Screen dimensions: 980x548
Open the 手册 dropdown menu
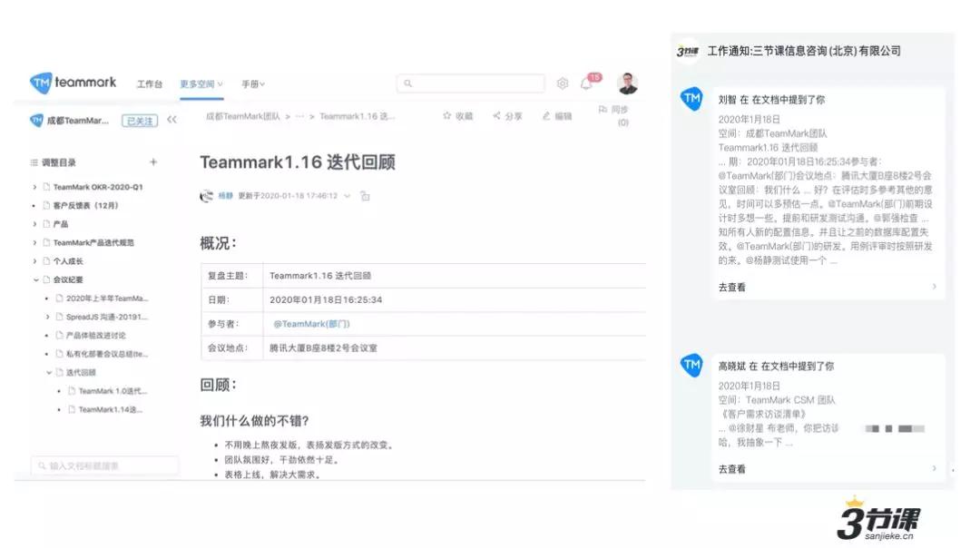click(x=253, y=83)
